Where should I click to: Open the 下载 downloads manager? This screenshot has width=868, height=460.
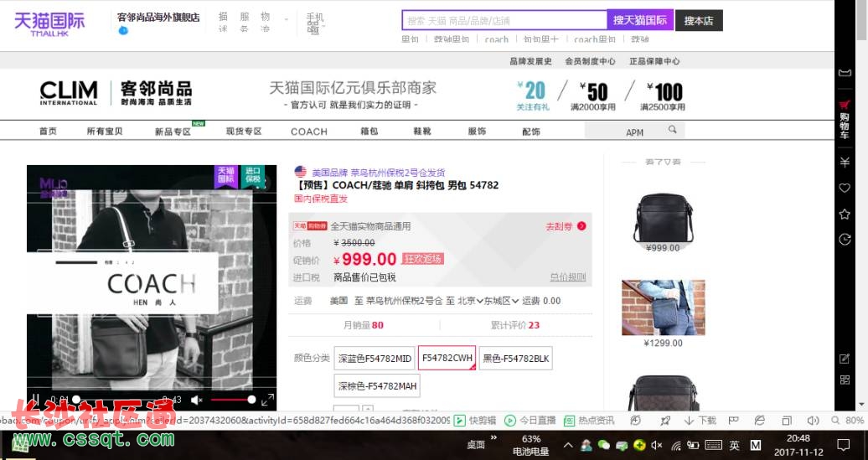(700, 421)
